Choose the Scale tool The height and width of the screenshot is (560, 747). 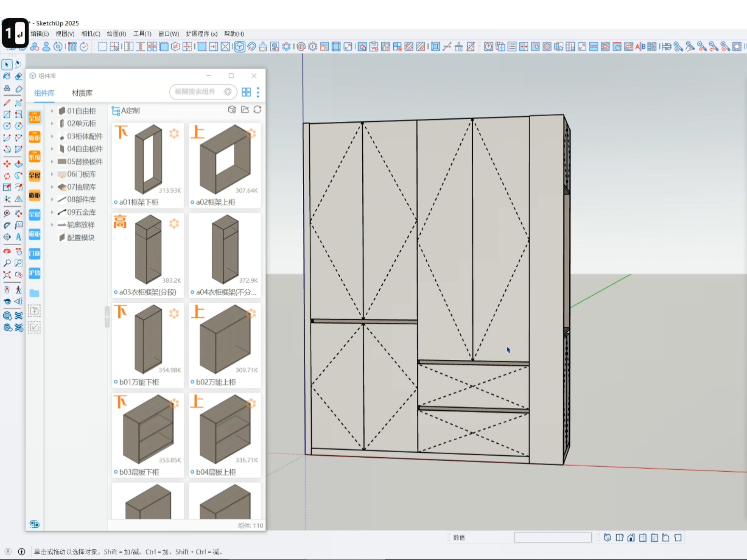point(7,187)
